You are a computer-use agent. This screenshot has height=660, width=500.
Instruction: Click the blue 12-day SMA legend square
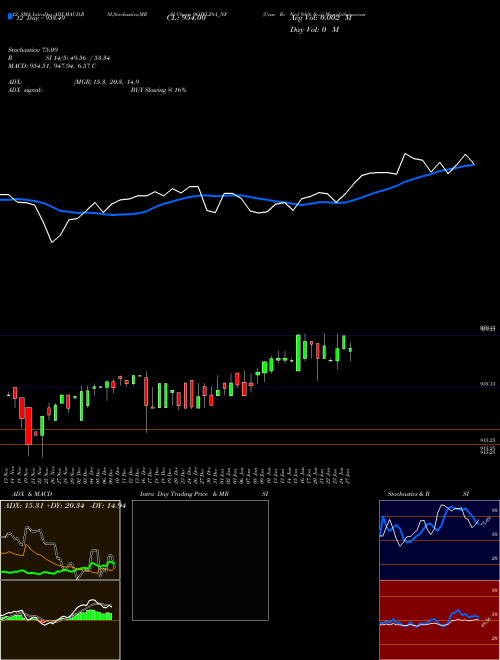[x=10, y=17]
